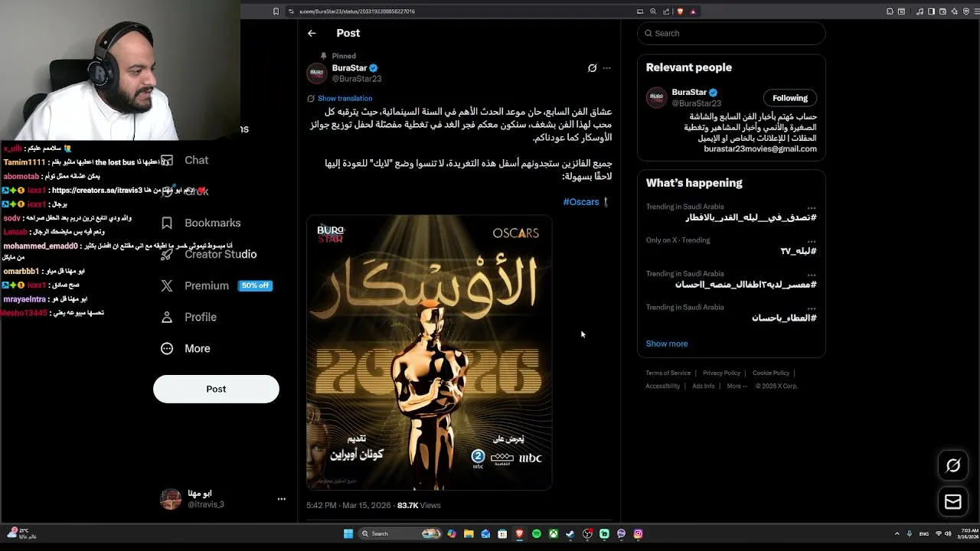The image size is (980, 551).
Task: Open Steam from the taskbar
Action: pyautogui.click(x=570, y=533)
